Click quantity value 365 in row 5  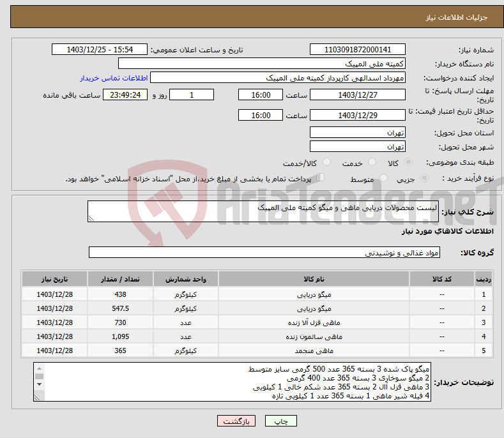pyautogui.click(x=120, y=351)
